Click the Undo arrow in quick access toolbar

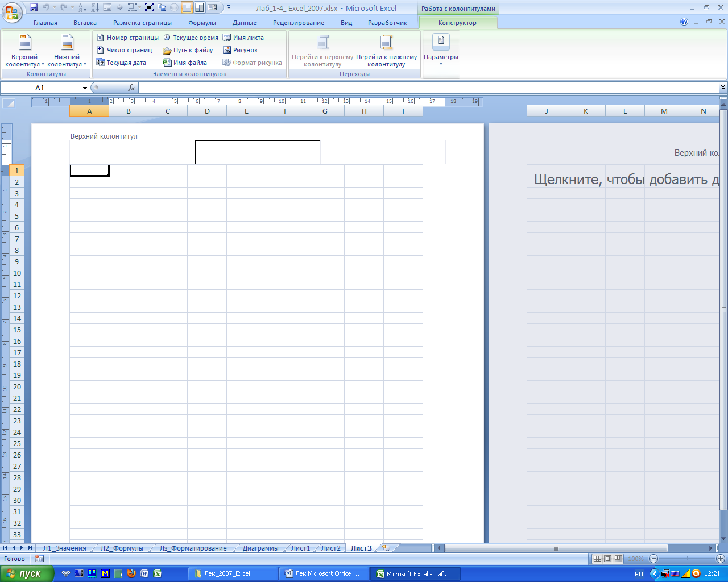coord(46,7)
